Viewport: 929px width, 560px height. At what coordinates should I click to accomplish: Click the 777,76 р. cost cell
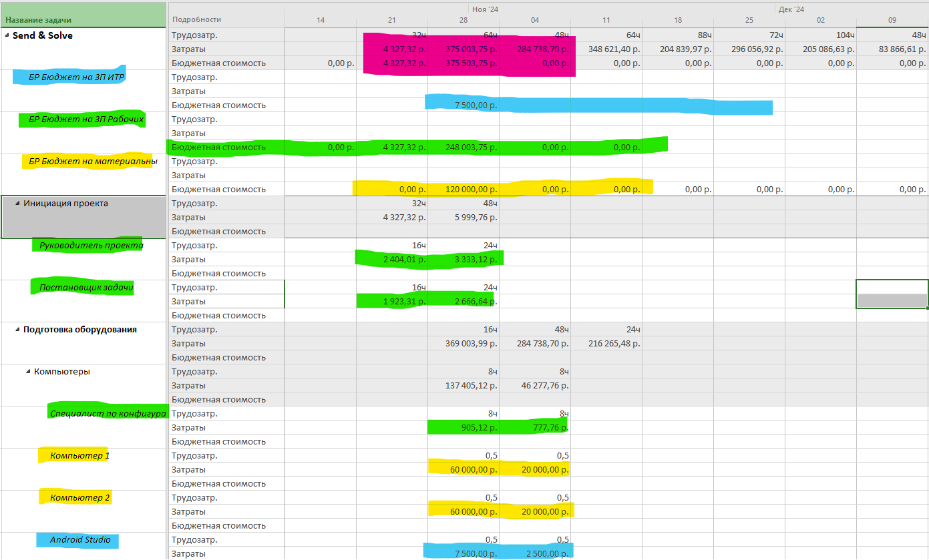click(x=535, y=428)
